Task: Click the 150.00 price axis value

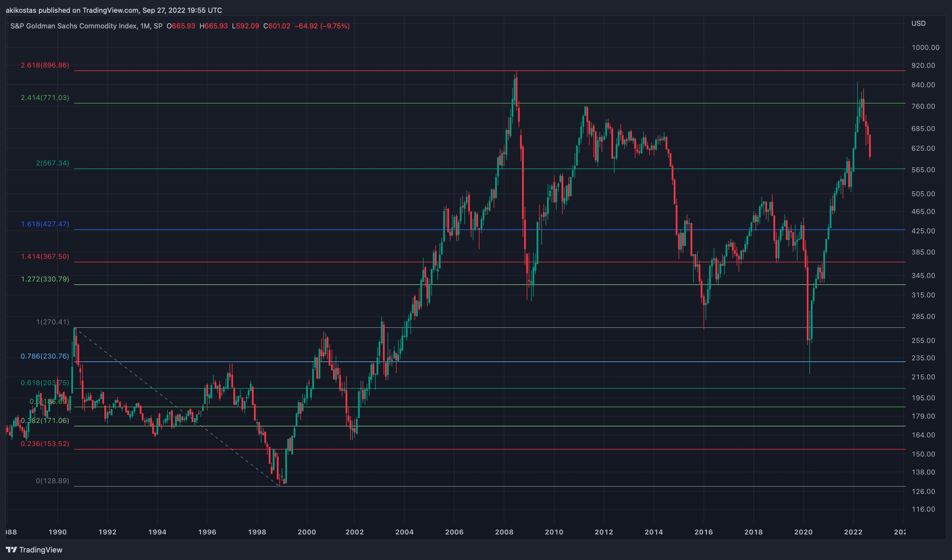Action: click(923, 454)
